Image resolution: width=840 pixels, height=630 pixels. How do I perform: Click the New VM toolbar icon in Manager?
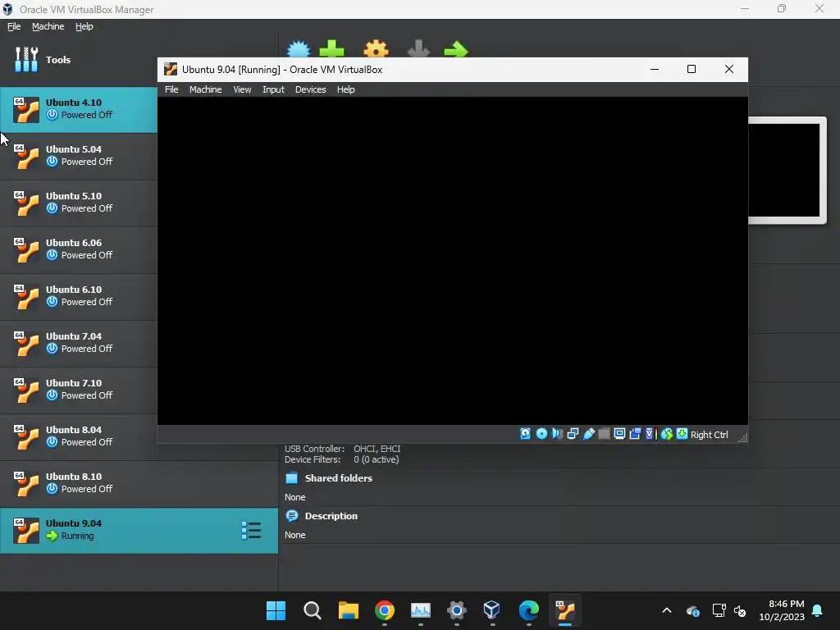coord(299,48)
